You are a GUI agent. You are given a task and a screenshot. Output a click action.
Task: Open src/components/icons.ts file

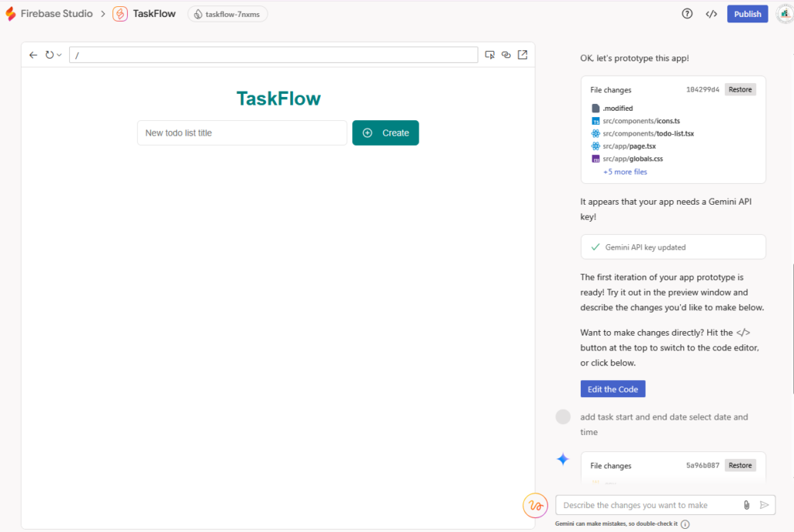[x=641, y=120]
